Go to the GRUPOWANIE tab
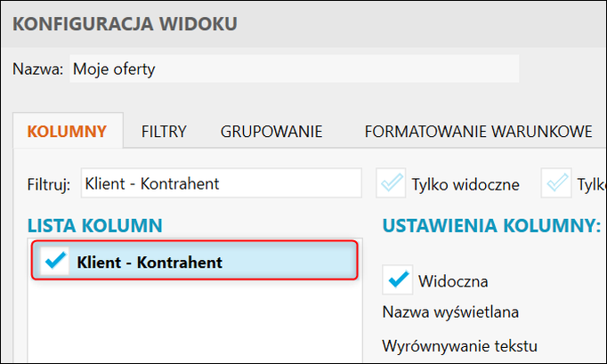Viewport: 607px width, 364px height. pyautogui.click(x=271, y=133)
